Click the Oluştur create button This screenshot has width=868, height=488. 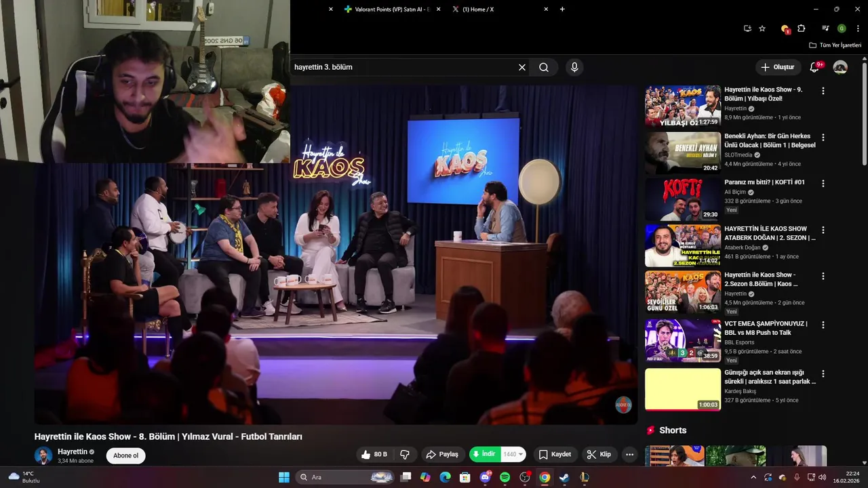[x=777, y=67]
